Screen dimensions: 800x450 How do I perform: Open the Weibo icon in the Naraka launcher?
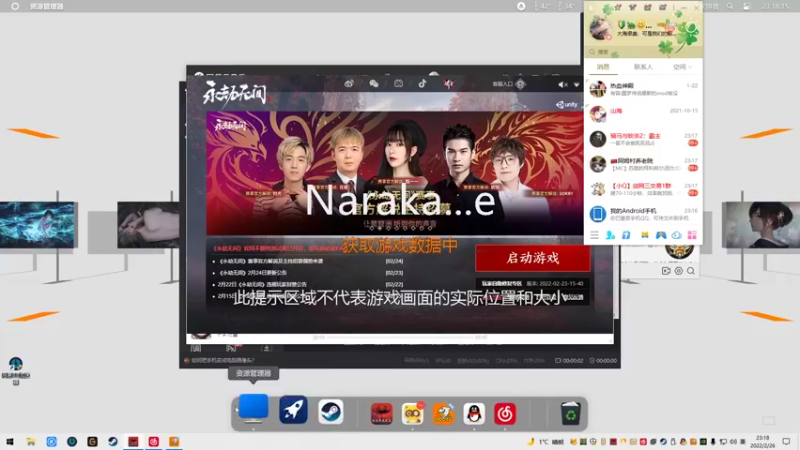point(349,84)
